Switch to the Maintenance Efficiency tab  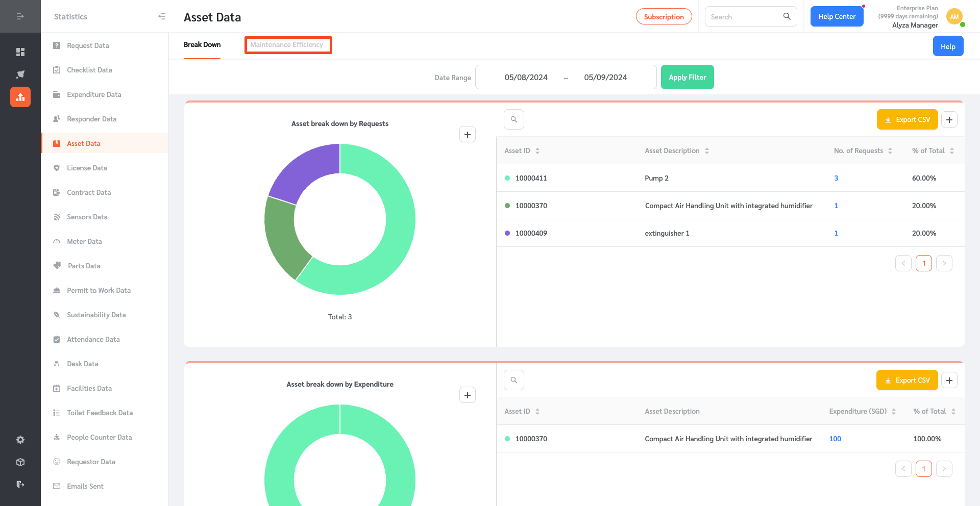tap(288, 45)
